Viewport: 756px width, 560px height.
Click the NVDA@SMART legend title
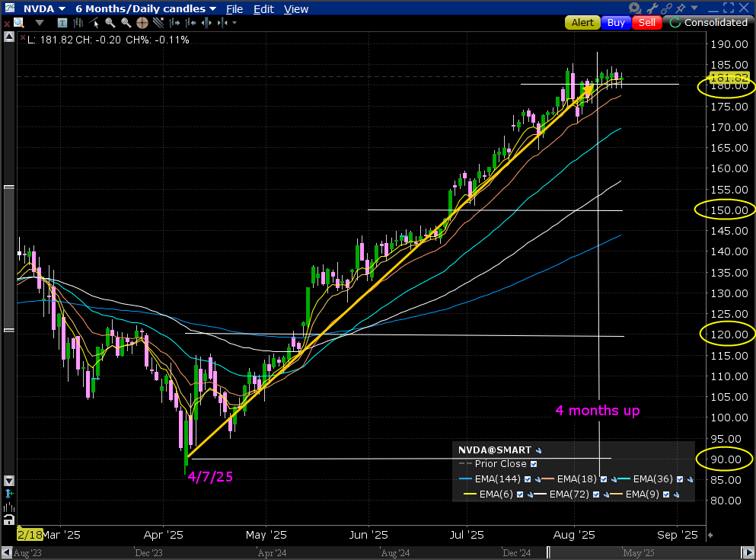tap(495, 450)
